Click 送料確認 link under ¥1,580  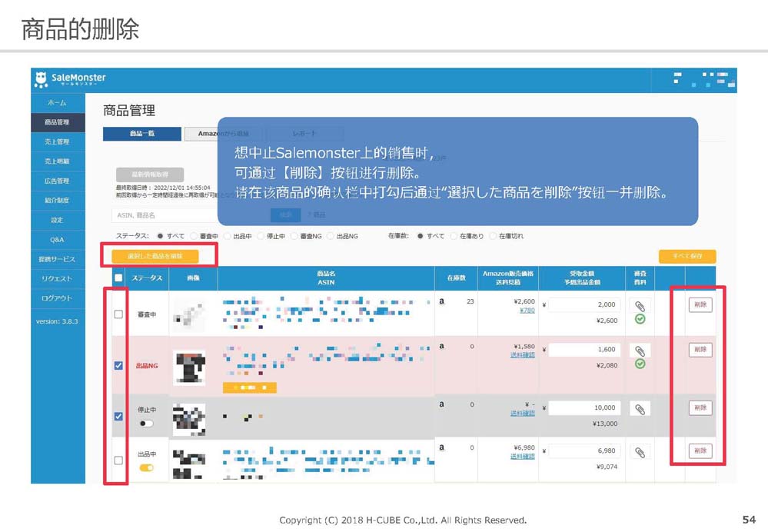click(x=523, y=355)
